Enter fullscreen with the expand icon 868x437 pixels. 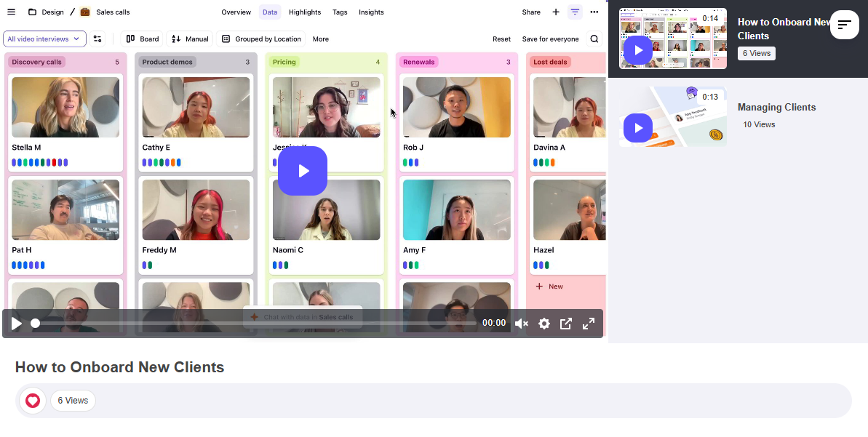pos(589,324)
